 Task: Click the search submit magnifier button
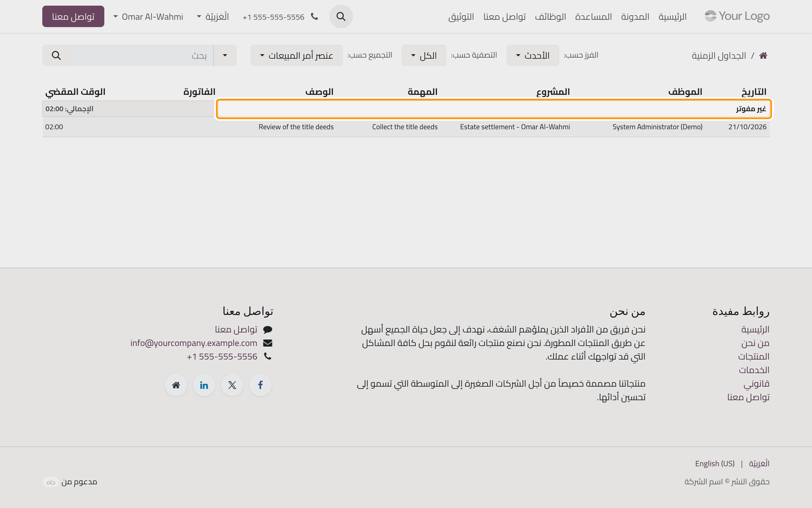pos(56,55)
